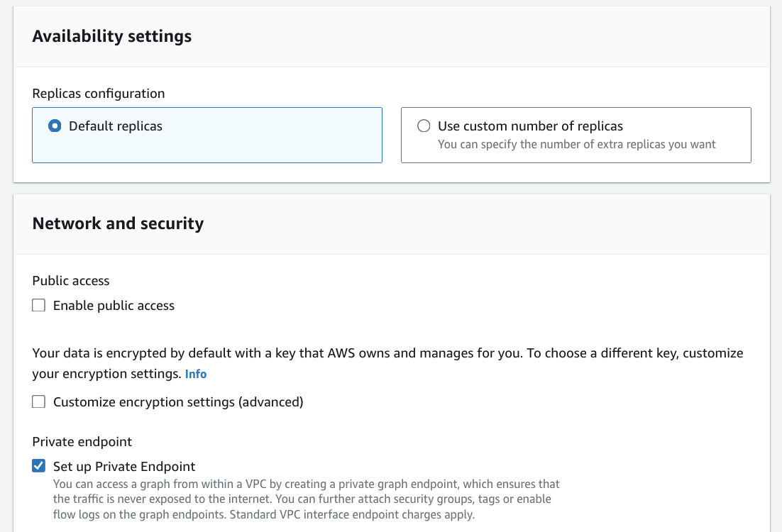
Task: Toggle the Enable public access checkbox off
Action: 39,305
